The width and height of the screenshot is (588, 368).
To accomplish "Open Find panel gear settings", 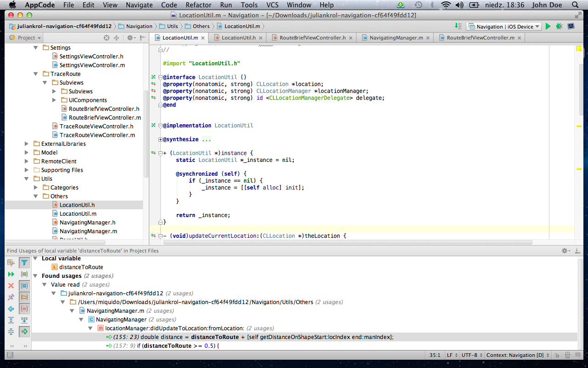I will click(x=566, y=251).
